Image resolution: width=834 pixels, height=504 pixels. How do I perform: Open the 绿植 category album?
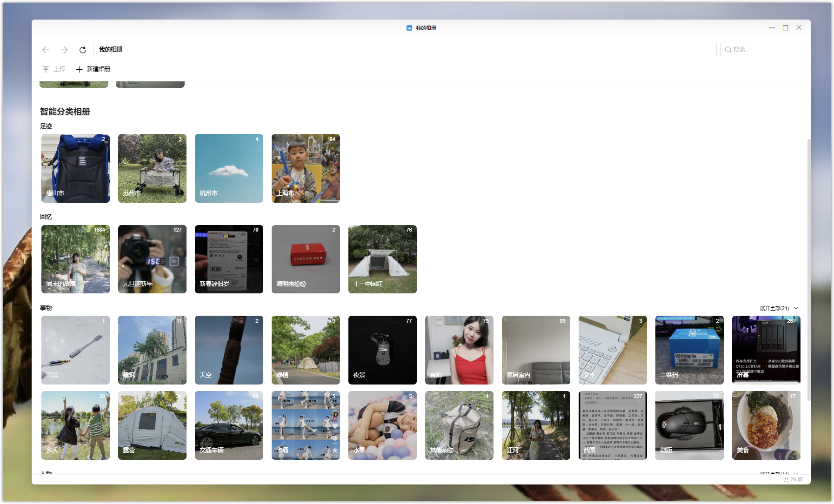(x=306, y=350)
